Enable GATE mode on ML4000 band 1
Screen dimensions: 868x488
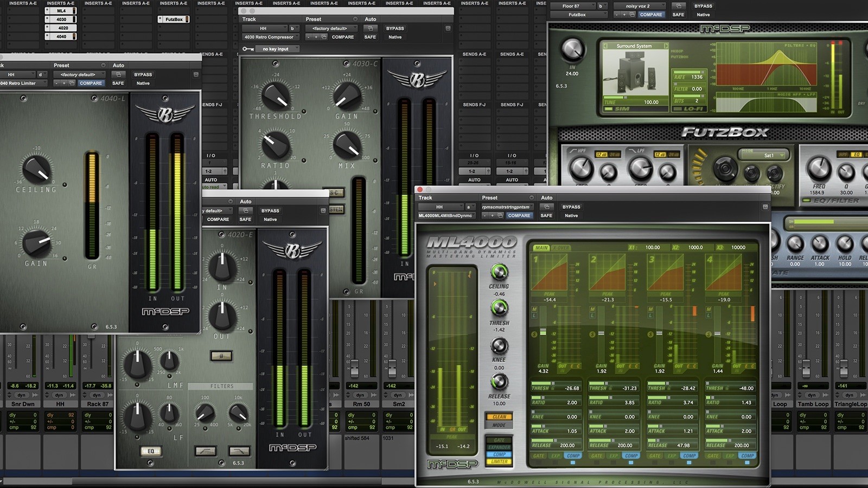pyautogui.click(x=539, y=456)
